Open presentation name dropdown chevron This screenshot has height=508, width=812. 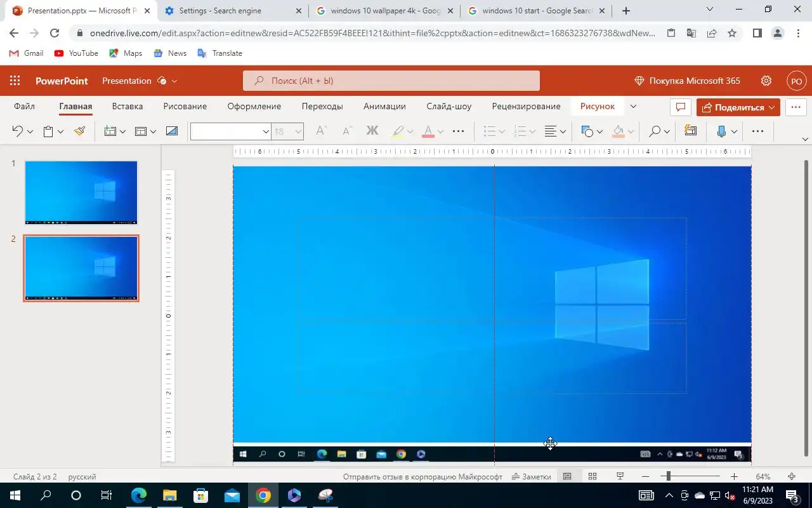pos(174,81)
